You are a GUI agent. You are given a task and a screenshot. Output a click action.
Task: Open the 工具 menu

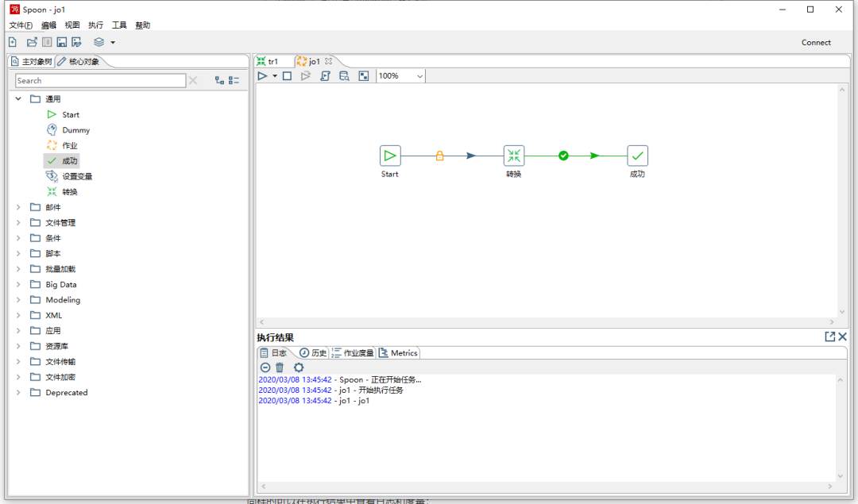click(119, 25)
